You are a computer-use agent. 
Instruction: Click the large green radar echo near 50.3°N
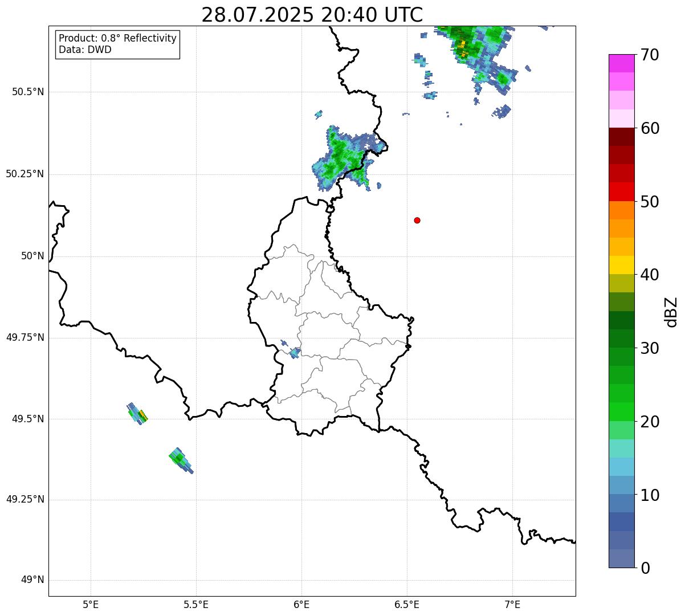pyautogui.click(x=345, y=158)
